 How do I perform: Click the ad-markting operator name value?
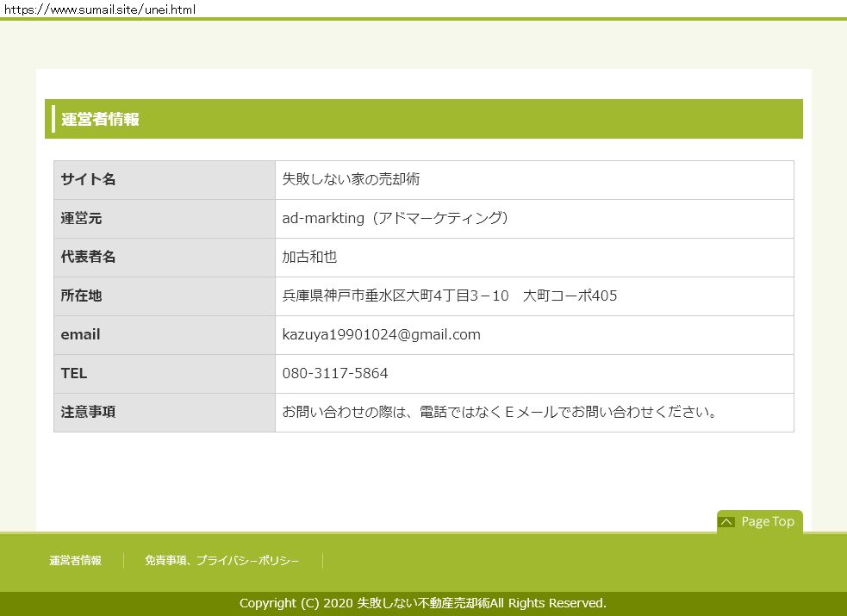(x=395, y=219)
